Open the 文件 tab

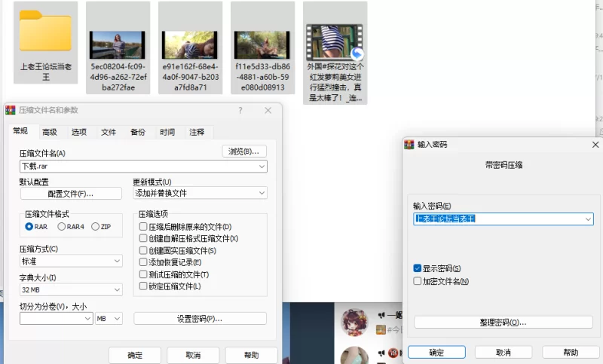pyautogui.click(x=109, y=132)
